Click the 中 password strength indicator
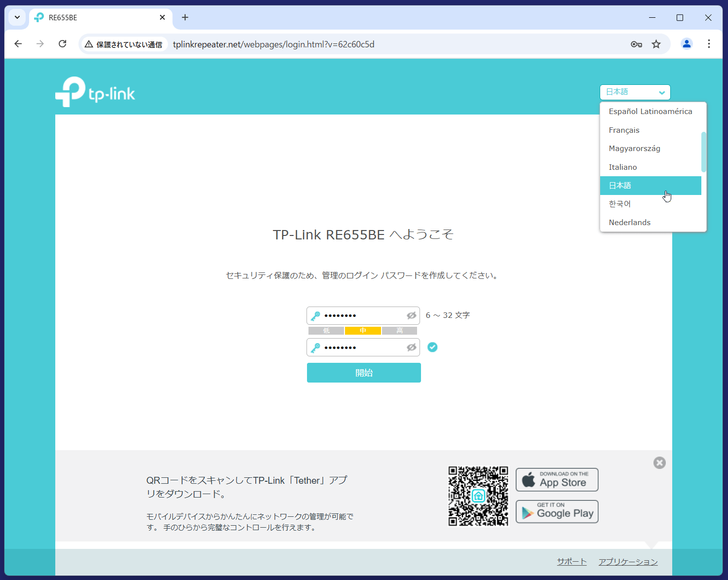Image resolution: width=728 pixels, height=580 pixels. tap(363, 331)
